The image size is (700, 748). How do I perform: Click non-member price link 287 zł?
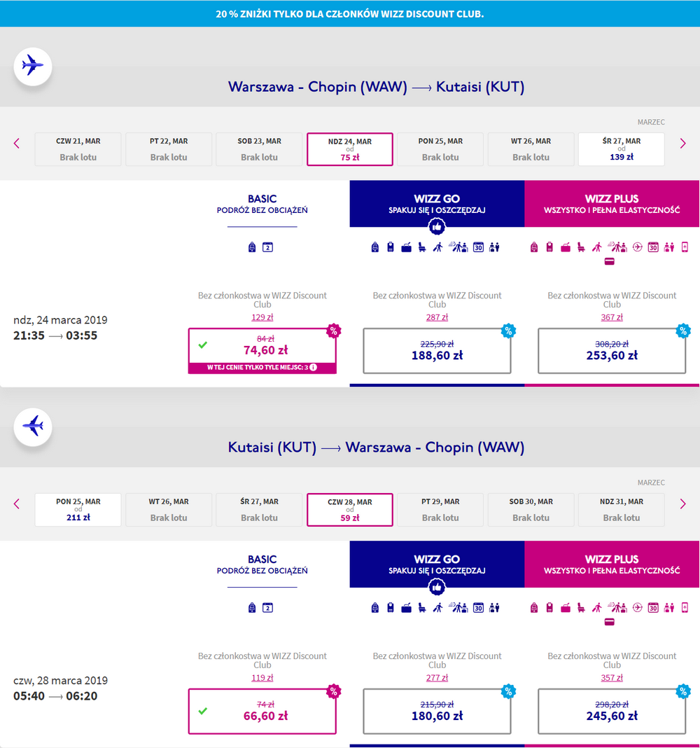[x=437, y=317]
